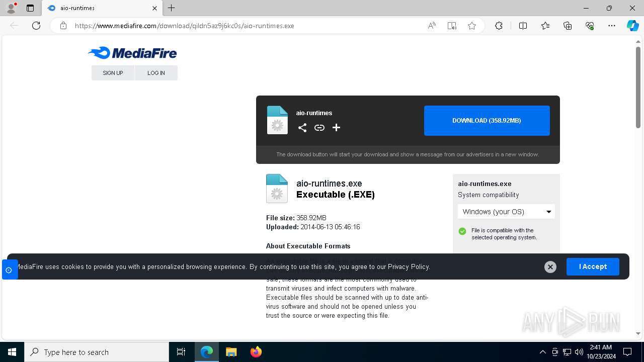Click the green compatibility check icon
This screenshot has width=644, height=362.
click(462, 231)
